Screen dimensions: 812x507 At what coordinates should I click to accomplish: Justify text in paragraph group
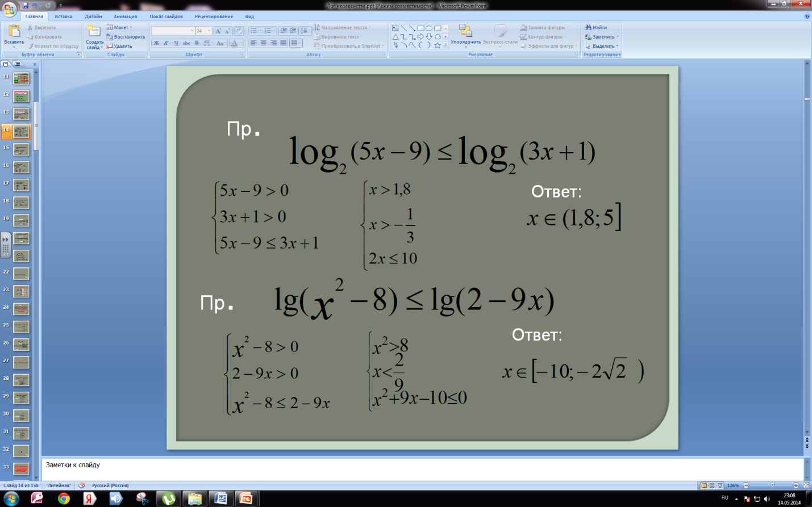(283, 43)
